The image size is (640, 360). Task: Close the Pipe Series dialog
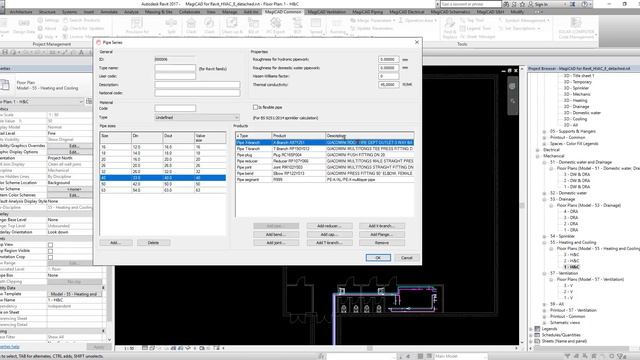point(416,42)
